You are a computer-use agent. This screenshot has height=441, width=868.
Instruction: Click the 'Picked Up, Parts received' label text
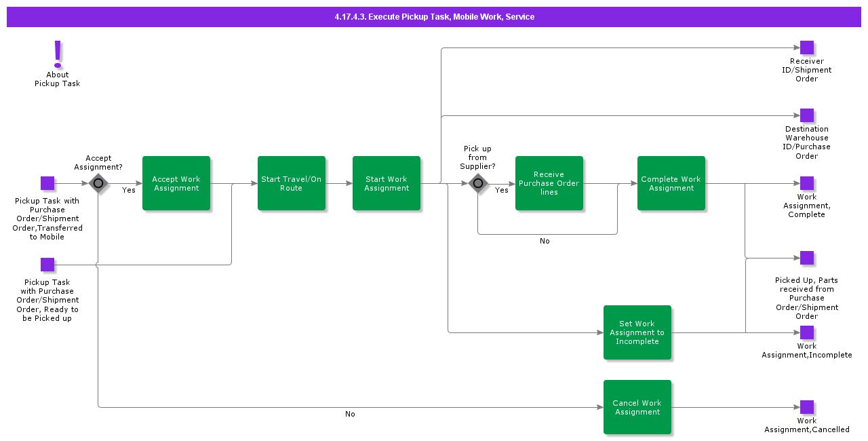pos(807,298)
